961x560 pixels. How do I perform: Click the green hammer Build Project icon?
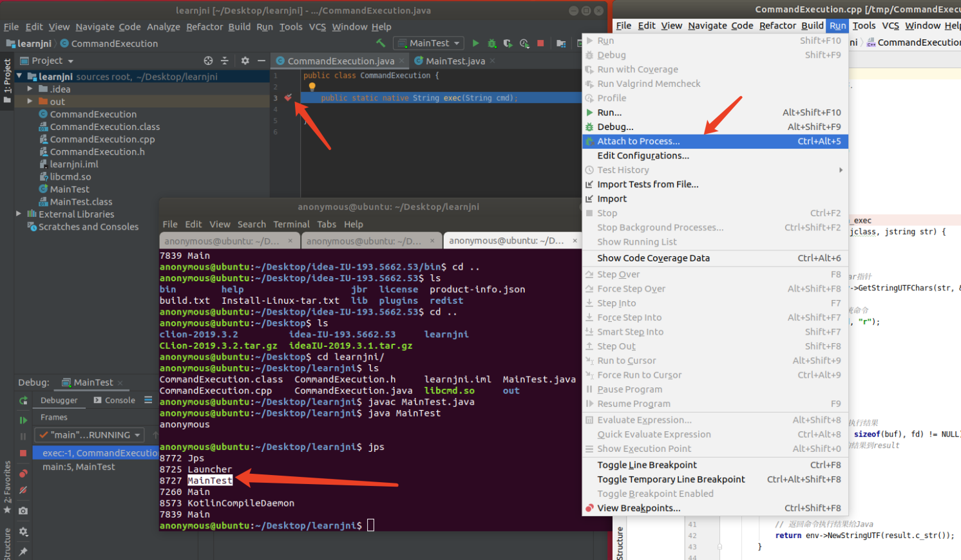click(381, 43)
